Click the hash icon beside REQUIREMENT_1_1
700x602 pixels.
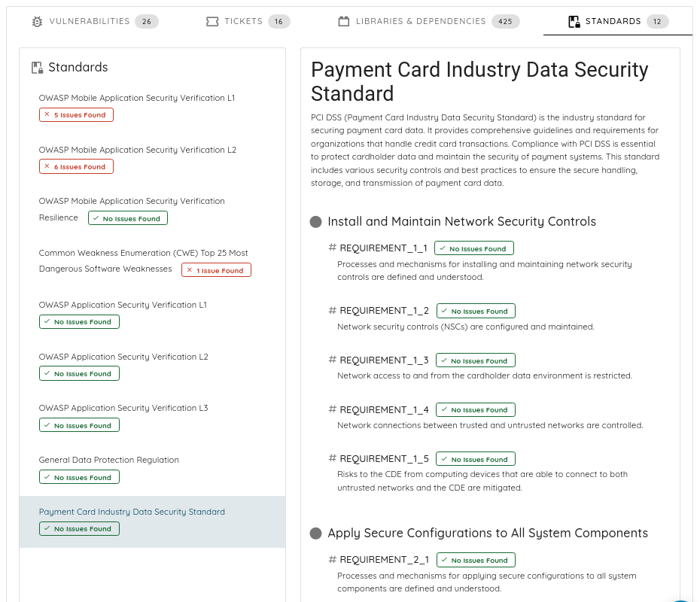pos(332,248)
